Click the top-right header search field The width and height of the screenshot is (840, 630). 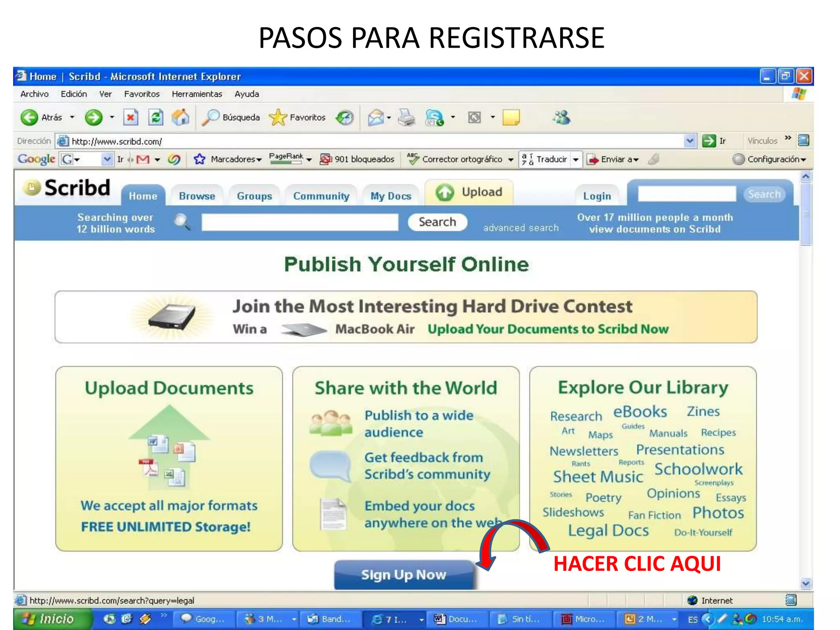coord(687,194)
